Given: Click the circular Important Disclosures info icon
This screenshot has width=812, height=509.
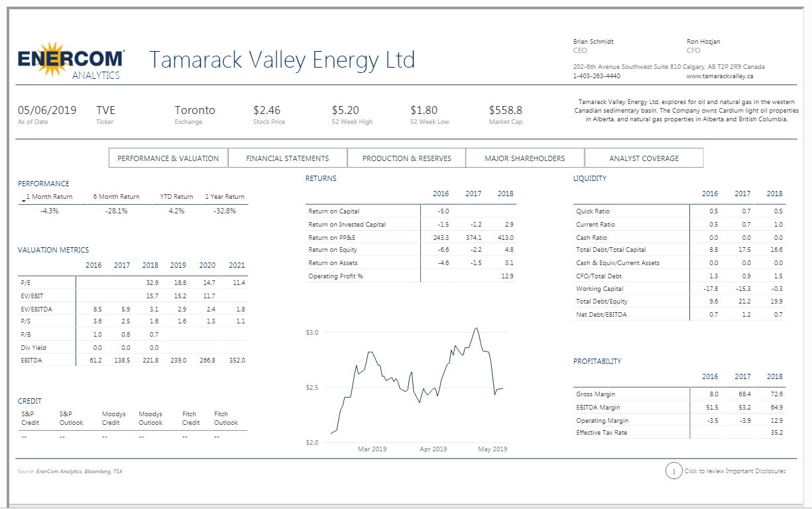Looking at the screenshot, I should (x=673, y=471).
